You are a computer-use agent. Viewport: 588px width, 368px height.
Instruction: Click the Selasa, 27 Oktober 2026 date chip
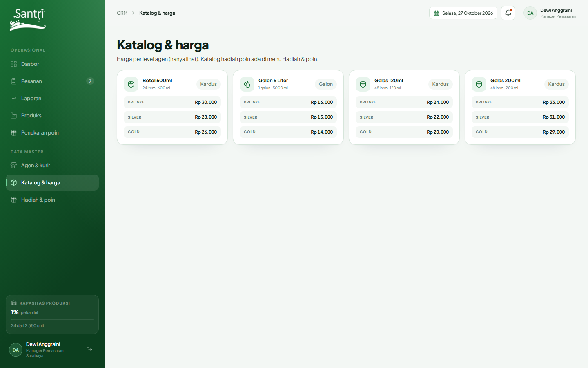point(463,13)
